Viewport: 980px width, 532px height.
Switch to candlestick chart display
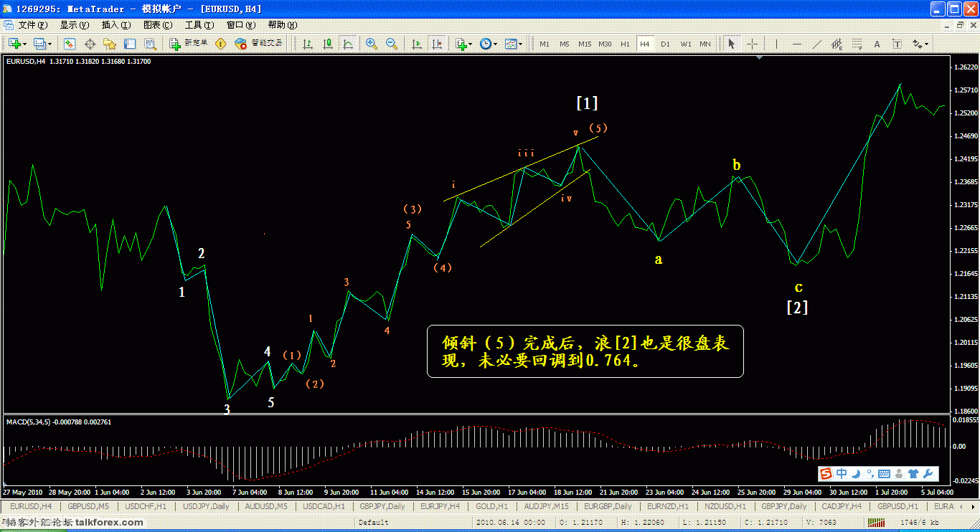[328, 44]
